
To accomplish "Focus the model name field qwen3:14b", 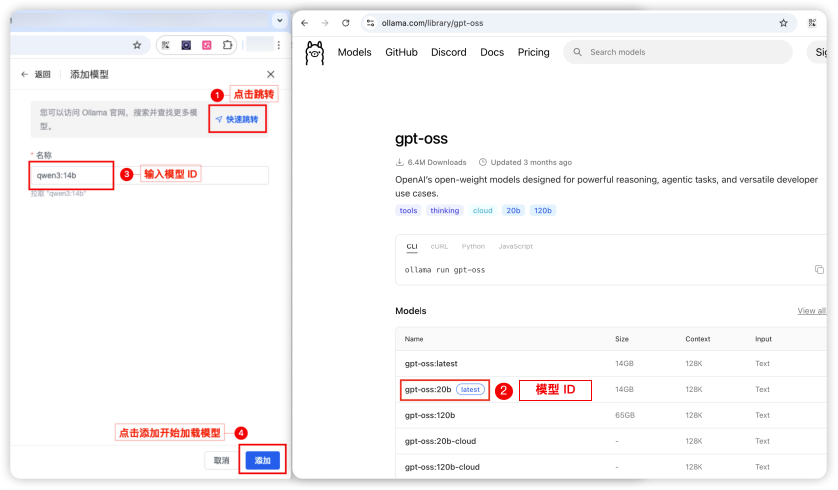I will click(x=150, y=175).
